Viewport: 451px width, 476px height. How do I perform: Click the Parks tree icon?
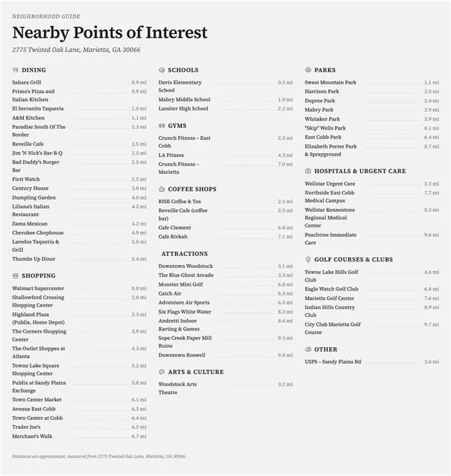[x=308, y=70]
